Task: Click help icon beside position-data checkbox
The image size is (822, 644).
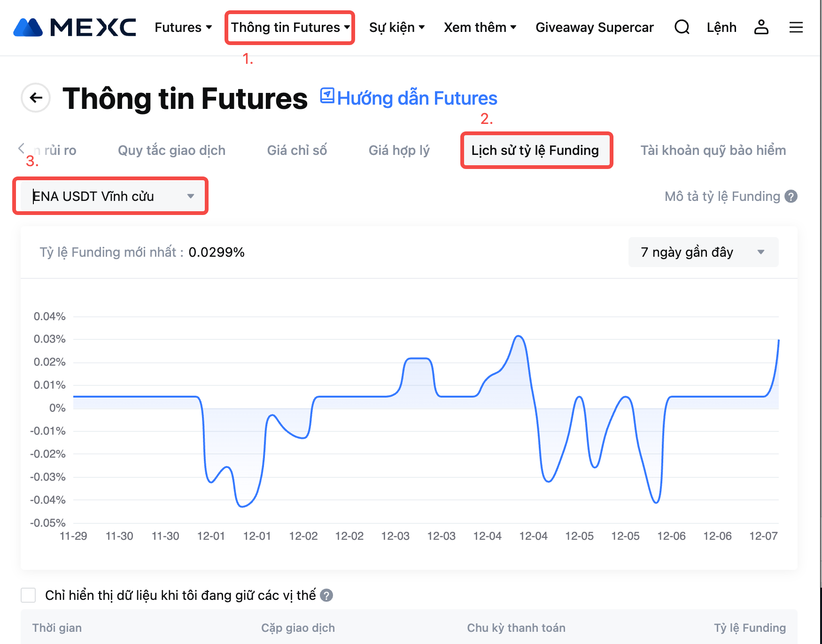Action: [x=326, y=595]
